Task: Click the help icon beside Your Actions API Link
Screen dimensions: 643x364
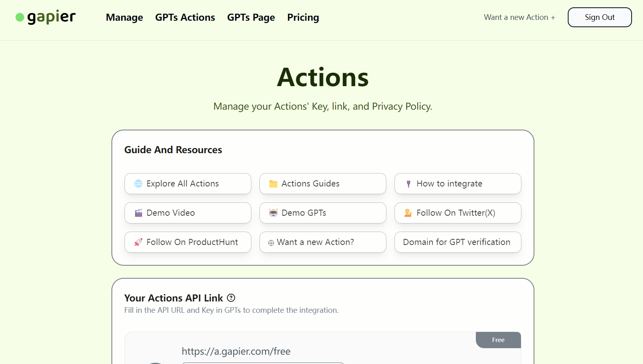Action: click(231, 298)
